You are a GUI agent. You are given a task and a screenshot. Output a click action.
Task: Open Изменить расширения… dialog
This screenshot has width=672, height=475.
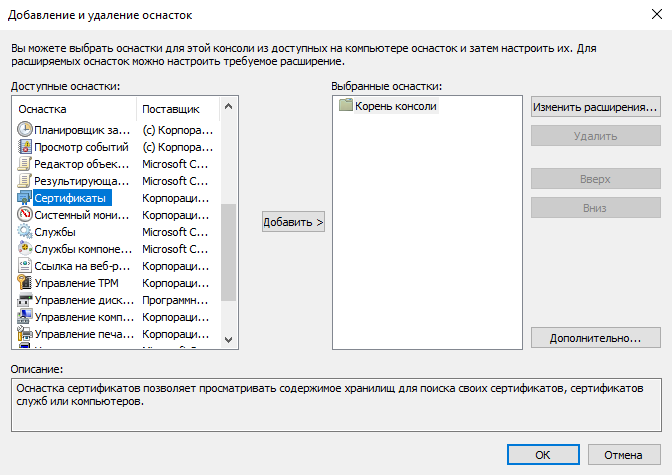tap(595, 106)
